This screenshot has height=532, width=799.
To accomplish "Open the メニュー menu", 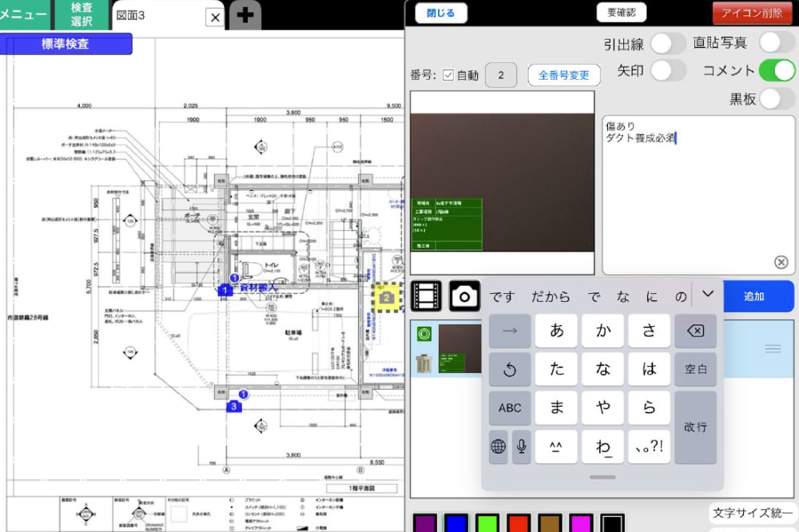I will tap(24, 14).
